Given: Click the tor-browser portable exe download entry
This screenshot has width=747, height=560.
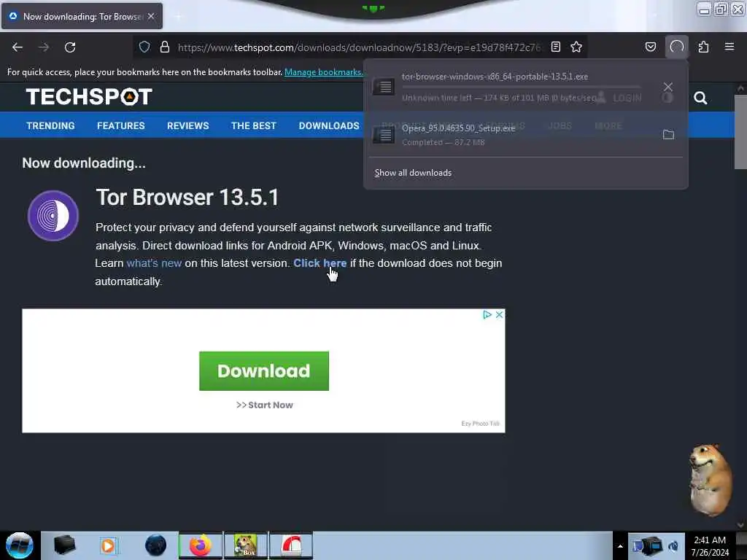Looking at the screenshot, I should [508, 87].
